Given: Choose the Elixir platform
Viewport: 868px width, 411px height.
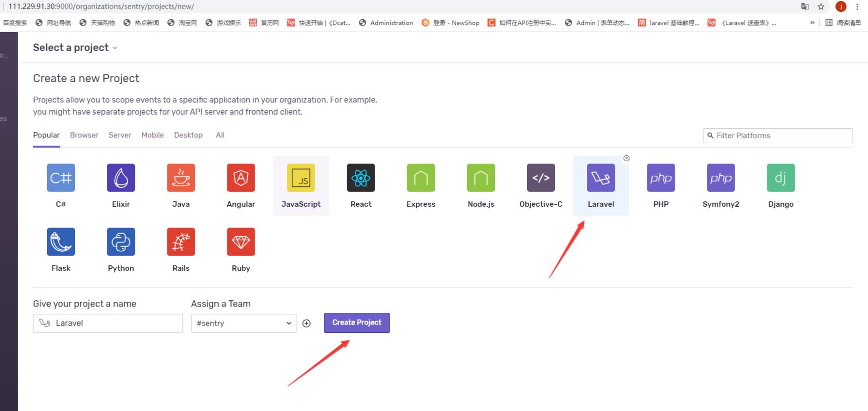Looking at the screenshot, I should coord(121,178).
